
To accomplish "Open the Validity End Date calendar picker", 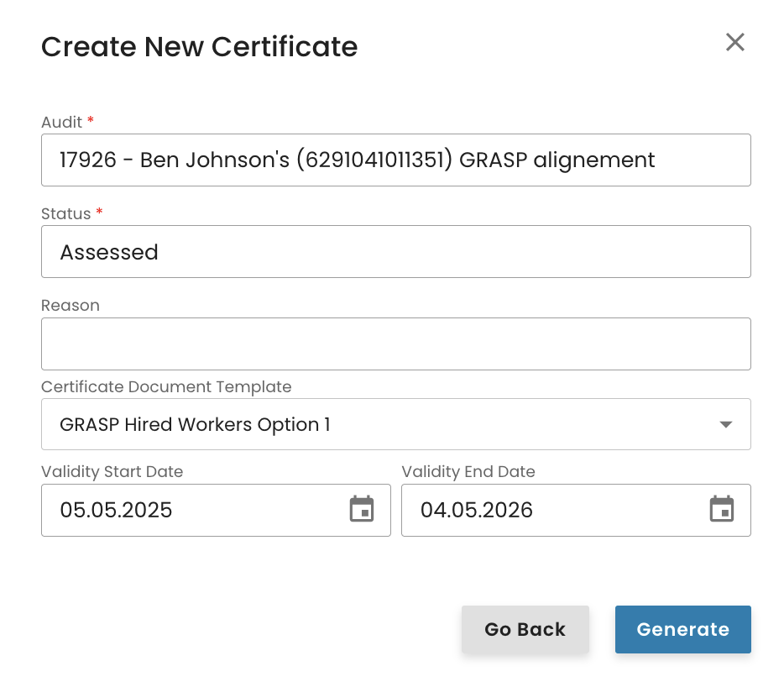I will [x=722, y=509].
